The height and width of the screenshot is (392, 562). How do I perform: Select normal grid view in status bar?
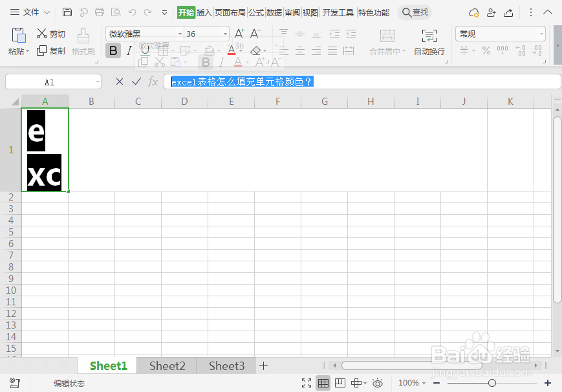click(323, 383)
